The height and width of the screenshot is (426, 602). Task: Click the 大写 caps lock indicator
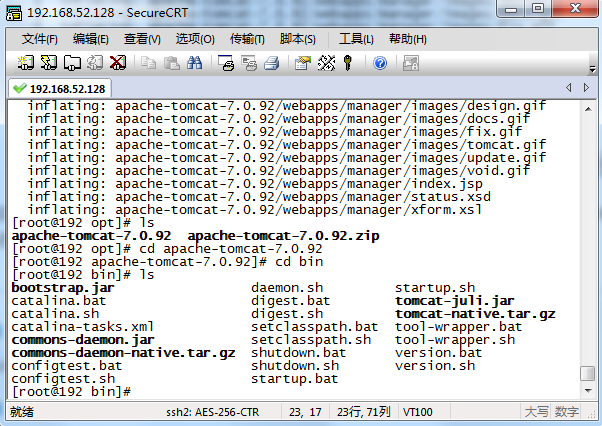click(x=536, y=412)
